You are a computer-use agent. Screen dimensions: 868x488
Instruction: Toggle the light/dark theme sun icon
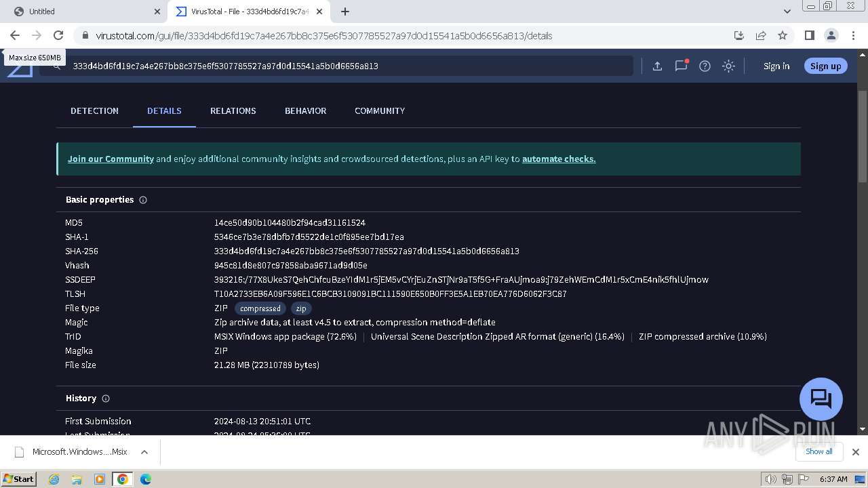[x=728, y=66]
